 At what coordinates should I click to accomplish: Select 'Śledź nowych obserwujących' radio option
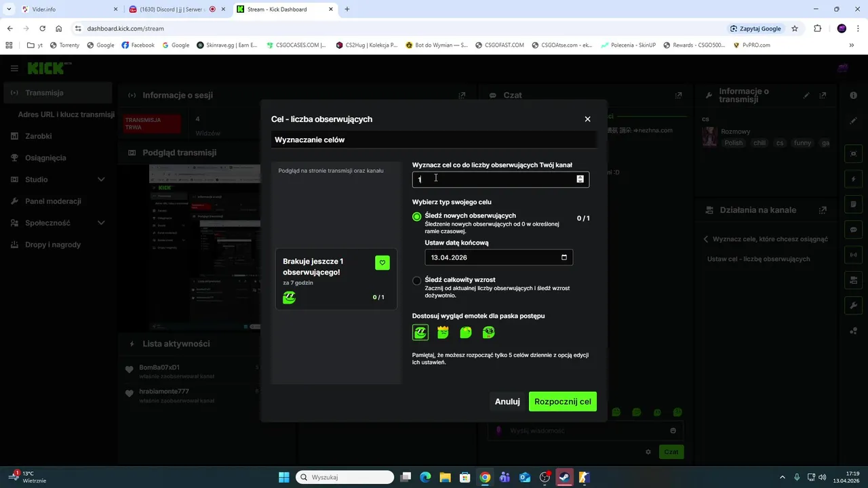point(417,217)
